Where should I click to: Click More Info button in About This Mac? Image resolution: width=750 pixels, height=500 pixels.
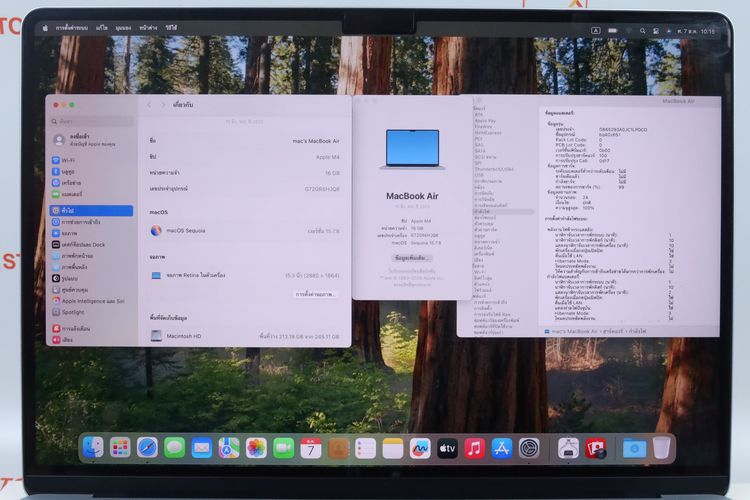pyautogui.click(x=412, y=258)
